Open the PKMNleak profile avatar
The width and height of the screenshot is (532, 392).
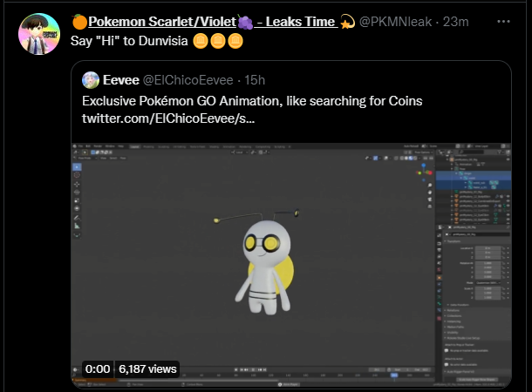point(39,34)
